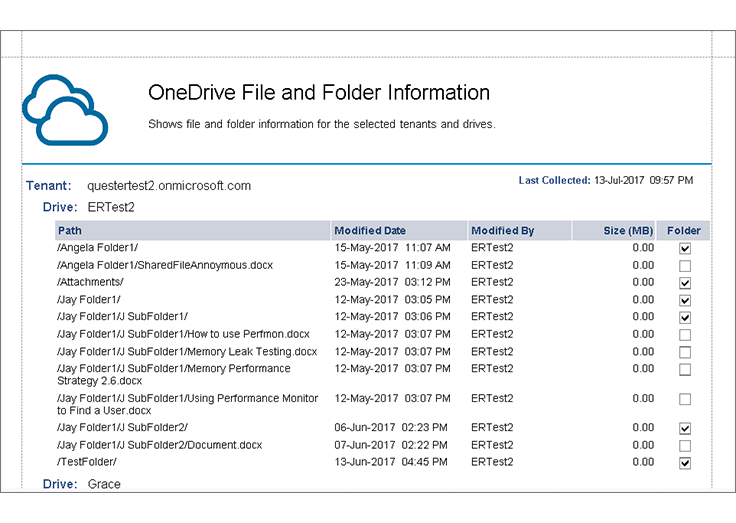Viewport: 736px width, 523px height.
Task: Select the report title OneDrive File and Folder Information
Action: tap(319, 92)
